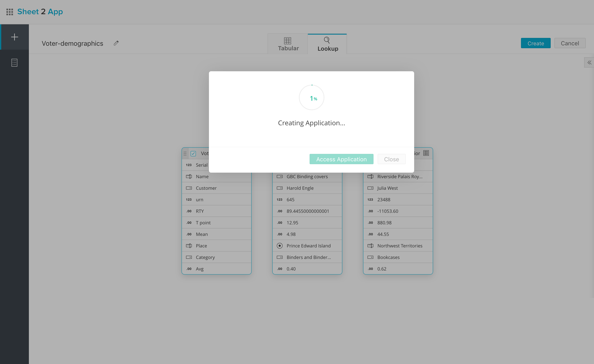The image size is (594, 364).
Task: Click the Julia West value
Action: coord(387,188)
